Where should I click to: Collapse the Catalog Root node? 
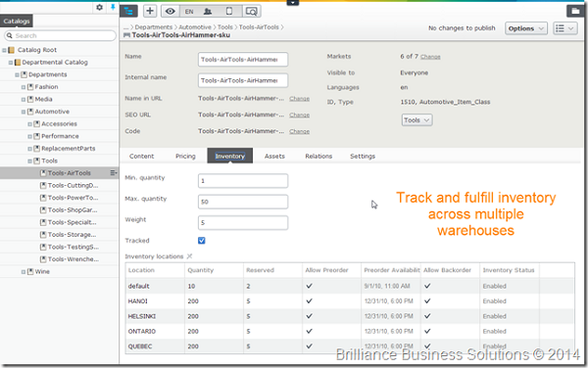pos(5,50)
